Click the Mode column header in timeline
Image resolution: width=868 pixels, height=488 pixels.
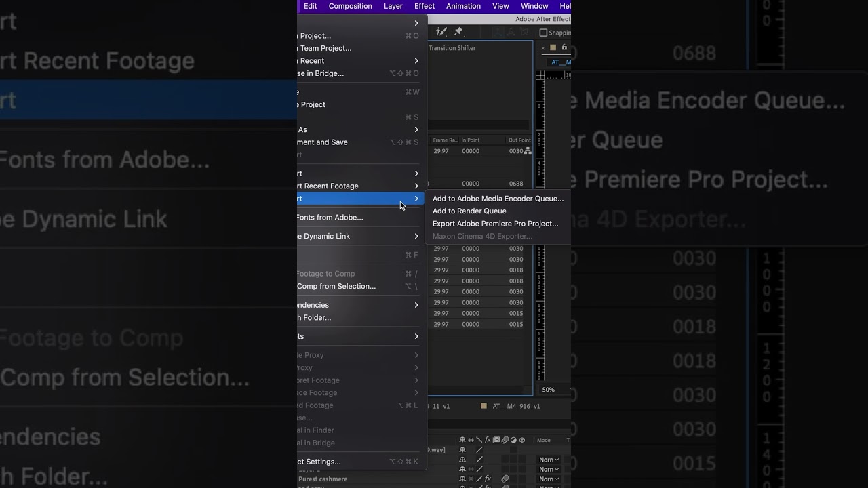pyautogui.click(x=544, y=440)
